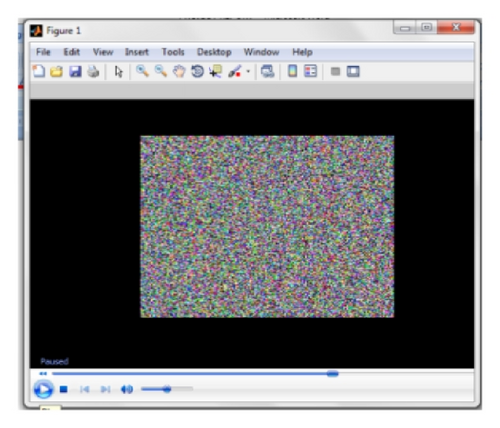500x428 pixels.
Task: Activate the Pan hand tool
Action: point(179,71)
